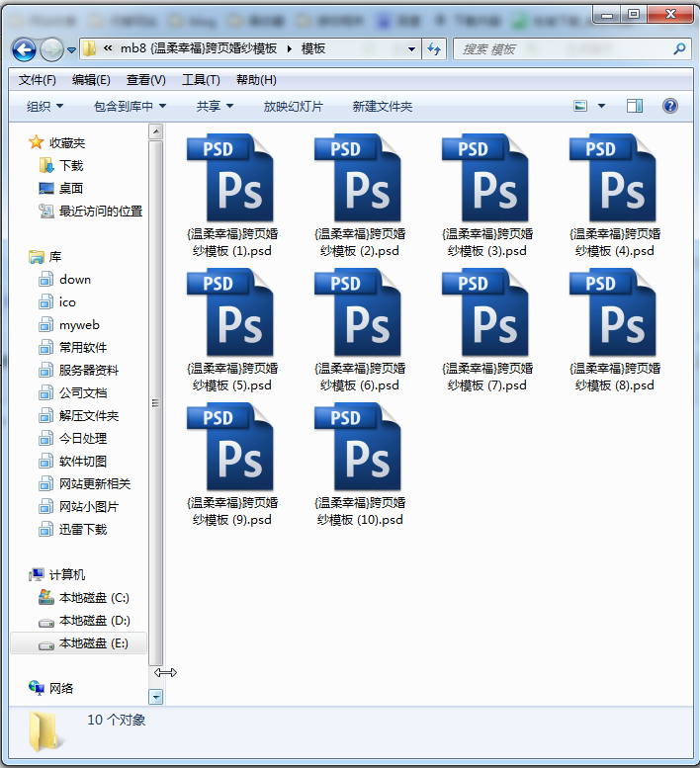Viewport: 700px width, 768px height.
Task: Open the 查看(V) menu
Action: coord(146,80)
